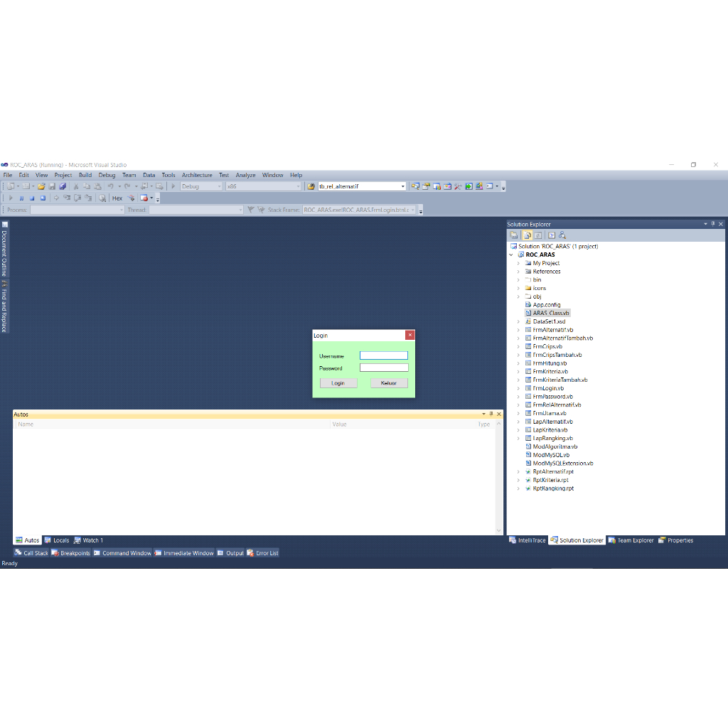728x728 pixels.
Task: Click Show All Files icon in Solution Explorer
Action: tap(527, 235)
